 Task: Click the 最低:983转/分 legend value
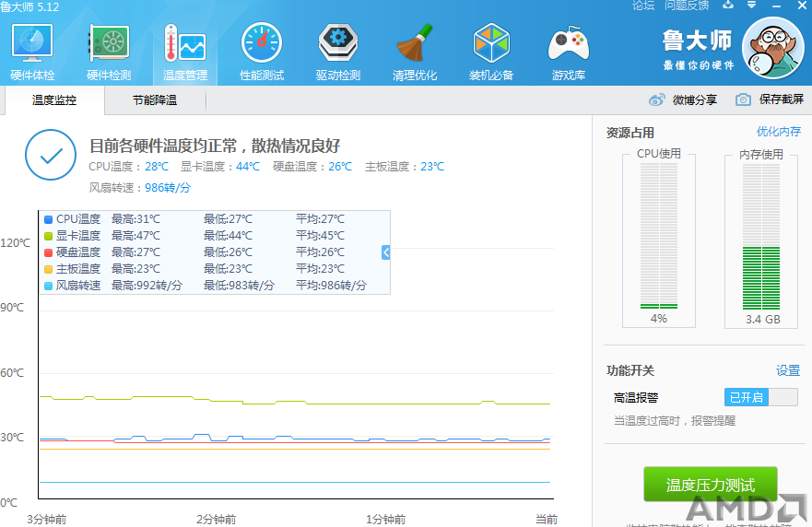pyautogui.click(x=239, y=286)
